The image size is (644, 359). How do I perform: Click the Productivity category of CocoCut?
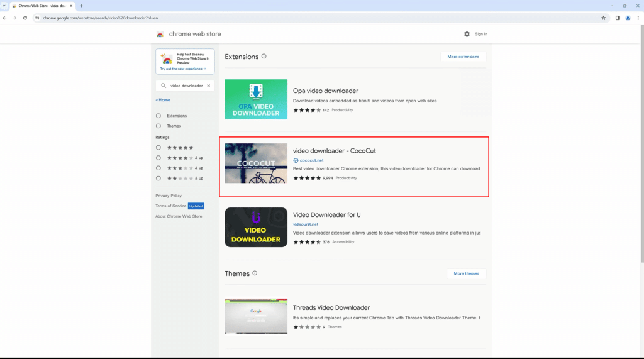(347, 179)
